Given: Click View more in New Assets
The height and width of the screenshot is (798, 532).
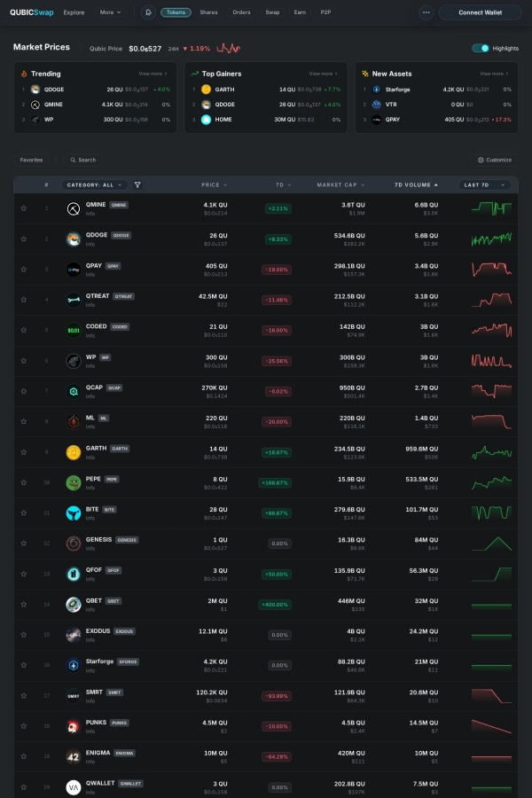Looking at the screenshot, I should (x=494, y=74).
